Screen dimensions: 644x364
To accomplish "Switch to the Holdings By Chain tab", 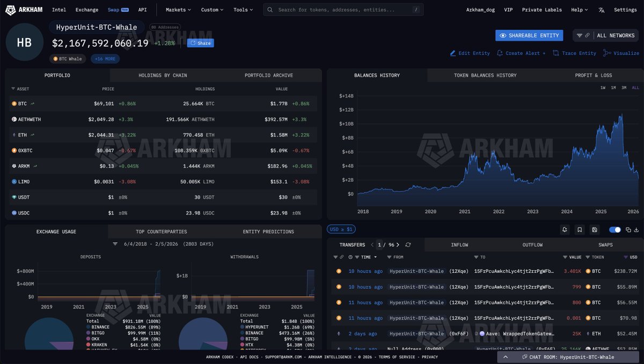I will pos(163,75).
